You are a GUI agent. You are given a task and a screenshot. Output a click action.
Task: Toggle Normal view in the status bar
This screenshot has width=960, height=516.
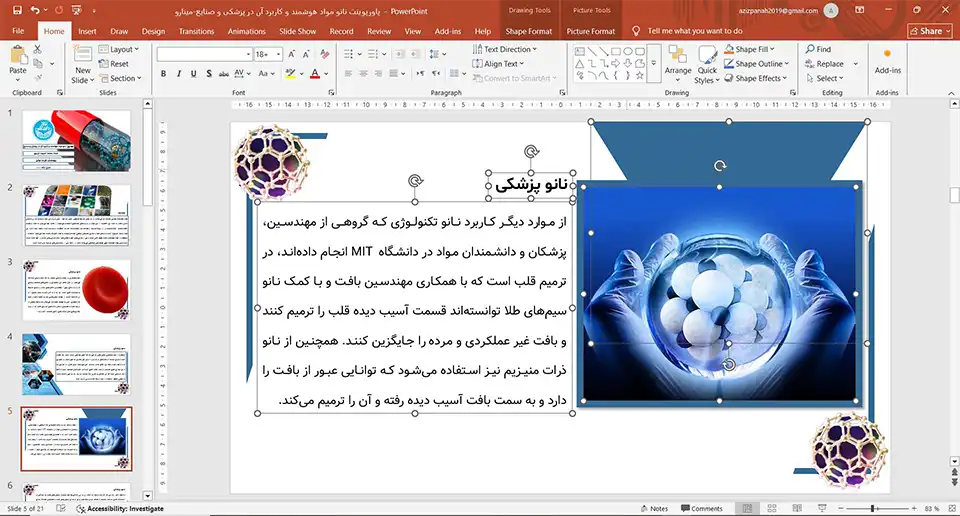(747, 509)
